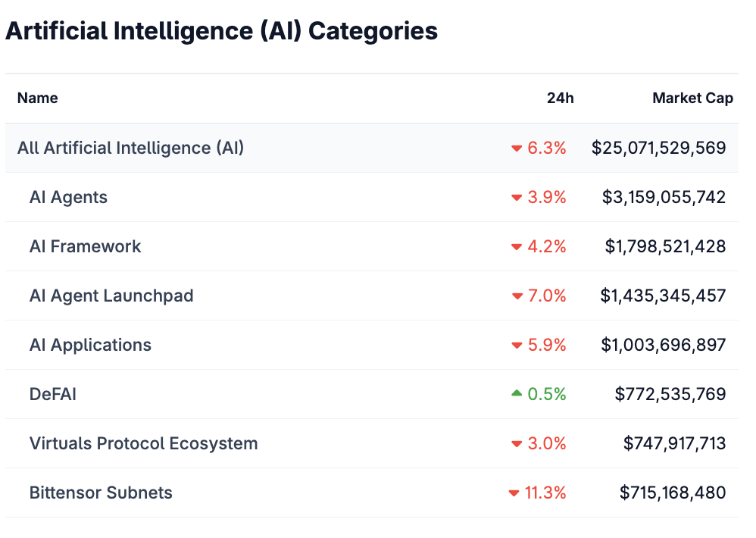
Task: Open the Bittensor Subnets category
Action: (100, 493)
